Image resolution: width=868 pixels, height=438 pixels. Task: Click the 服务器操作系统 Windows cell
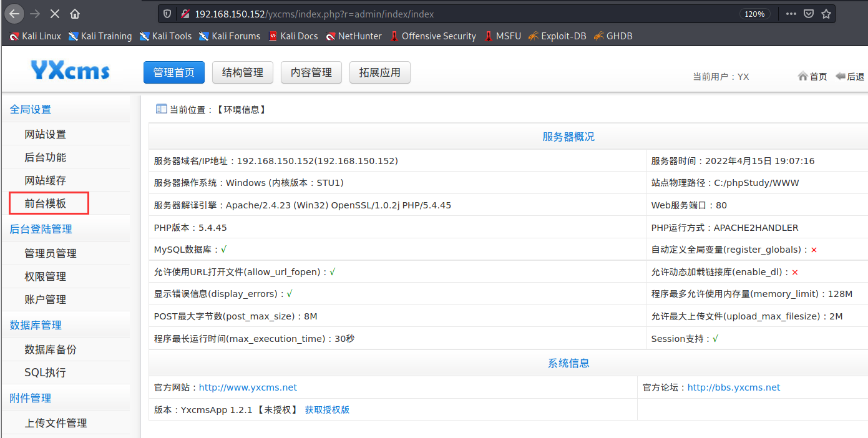(x=397, y=183)
